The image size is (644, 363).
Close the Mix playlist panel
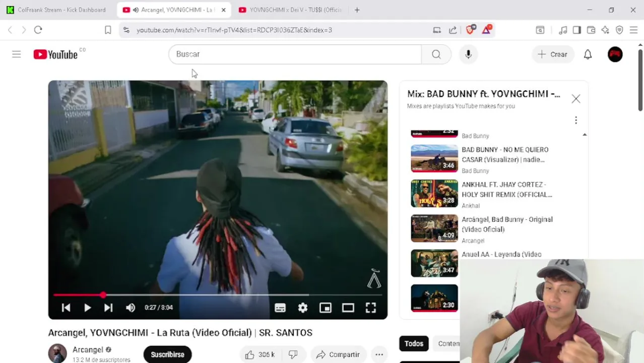click(x=576, y=99)
